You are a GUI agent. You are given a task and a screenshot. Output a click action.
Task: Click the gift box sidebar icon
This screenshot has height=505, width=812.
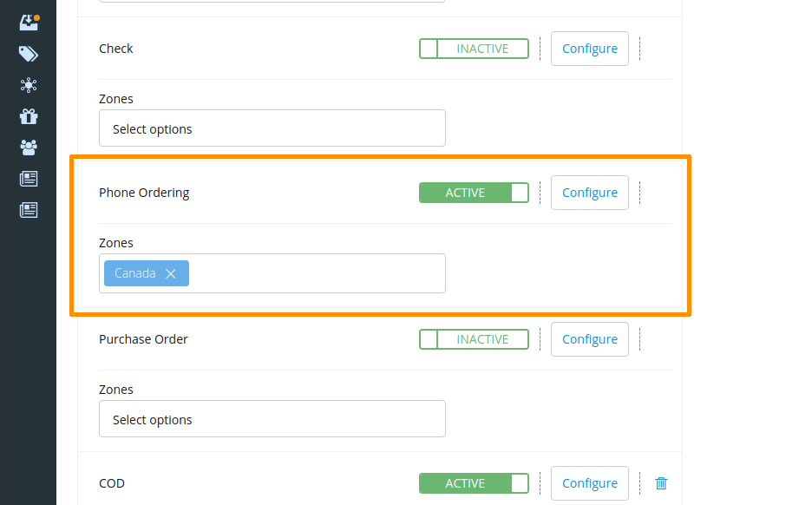(29, 116)
